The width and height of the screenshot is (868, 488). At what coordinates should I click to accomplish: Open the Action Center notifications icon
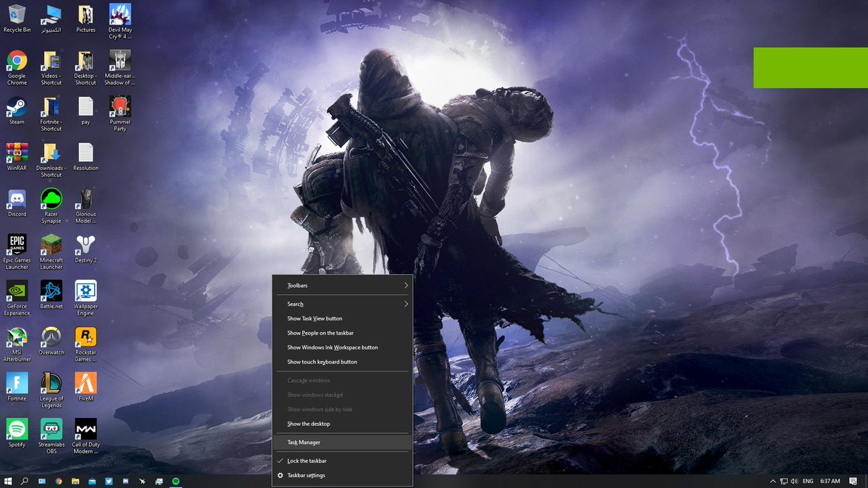click(854, 481)
